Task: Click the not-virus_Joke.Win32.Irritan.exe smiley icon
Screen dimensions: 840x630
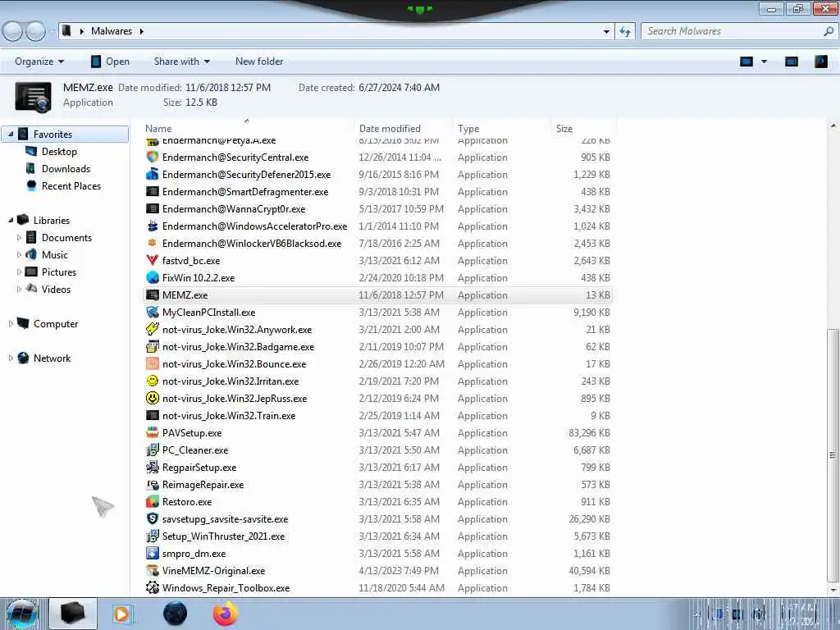Action: click(x=152, y=381)
